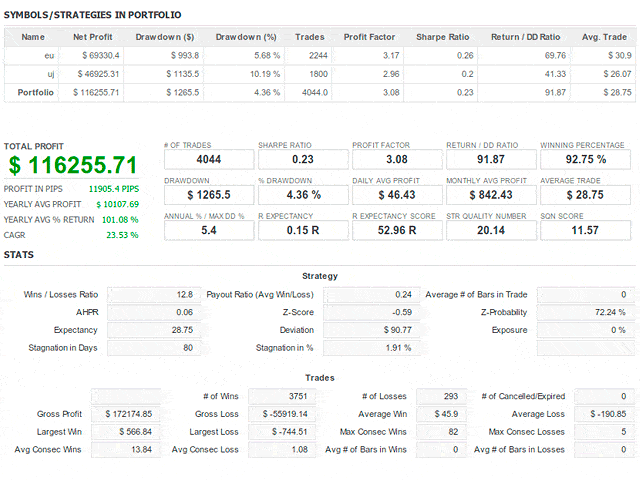Click the Winning Percentage box 92.75 %

(585, 159)
